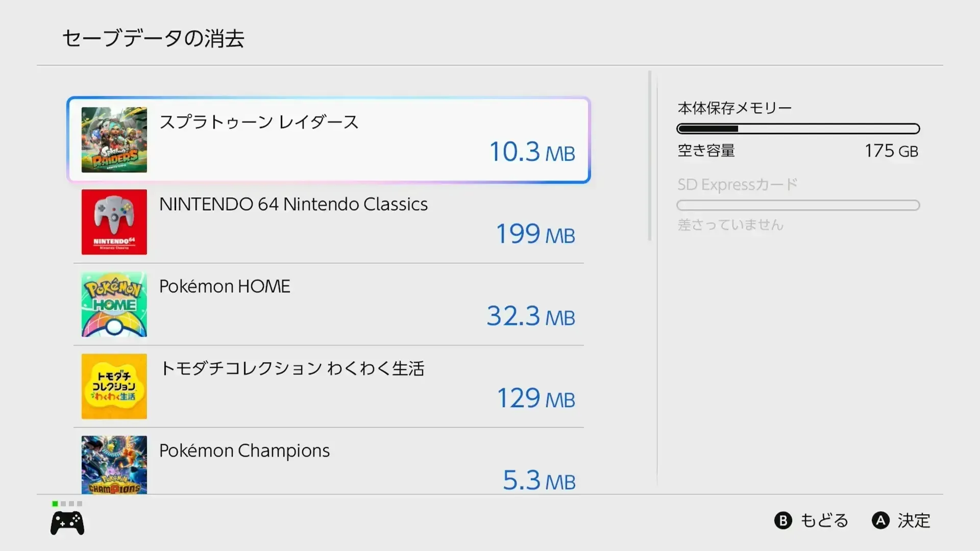Click the Nintendo 64 Classics icon
Image resolution: width=980 pixels, height=551 pixels.
coord(114,222)
